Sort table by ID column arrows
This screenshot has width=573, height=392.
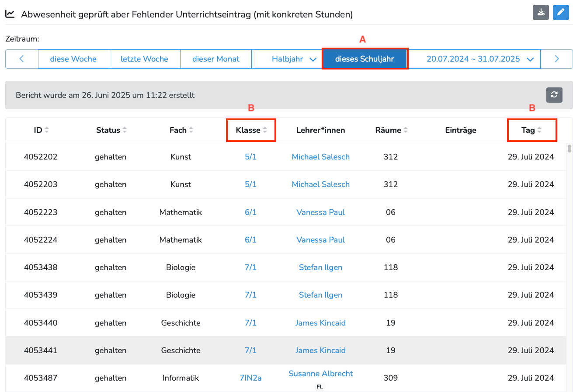(47, 130)
